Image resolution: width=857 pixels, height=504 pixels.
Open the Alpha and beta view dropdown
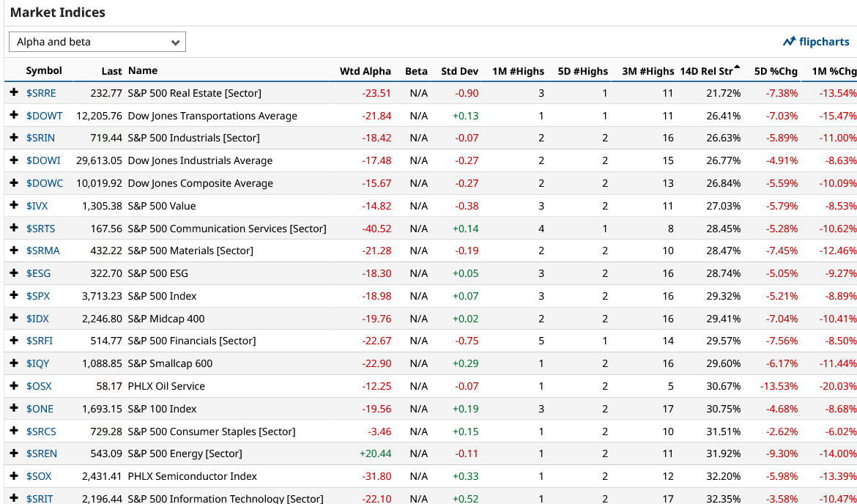point(97,42)
